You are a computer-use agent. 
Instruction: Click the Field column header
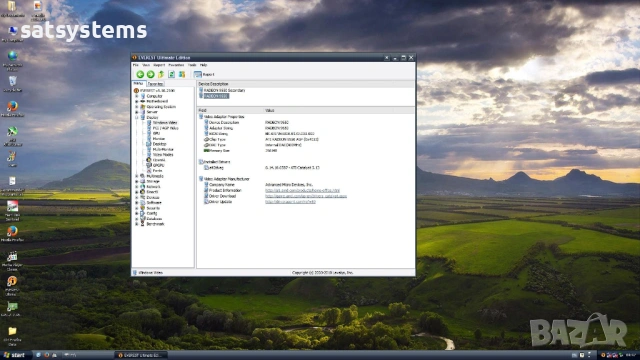coord(231,110)
